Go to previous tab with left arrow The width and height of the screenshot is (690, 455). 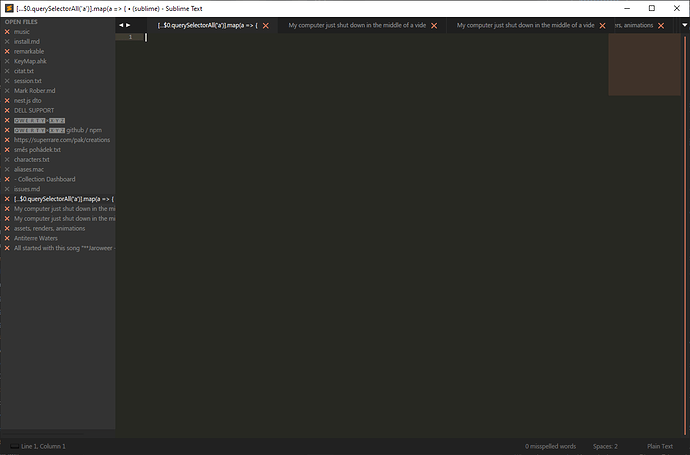[121, 25]
